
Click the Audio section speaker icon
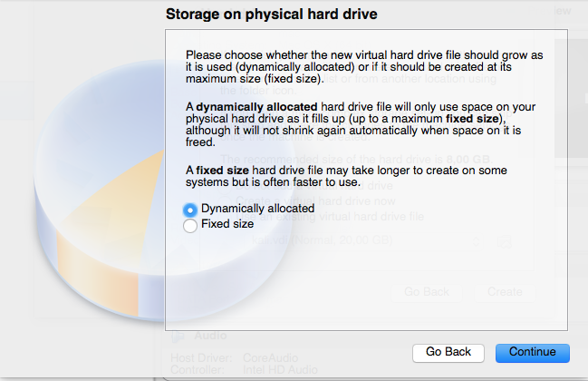[178, 336]
